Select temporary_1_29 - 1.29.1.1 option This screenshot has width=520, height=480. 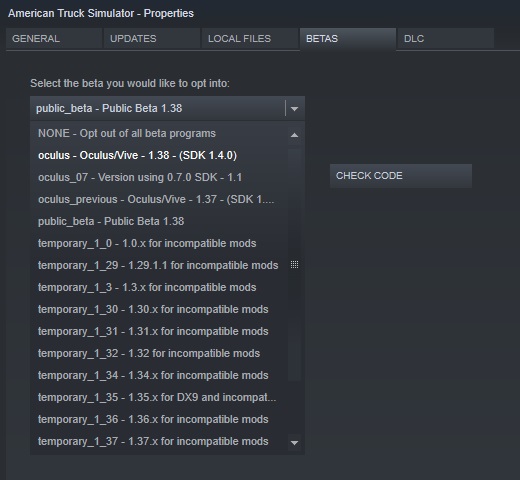coord(159,265)
